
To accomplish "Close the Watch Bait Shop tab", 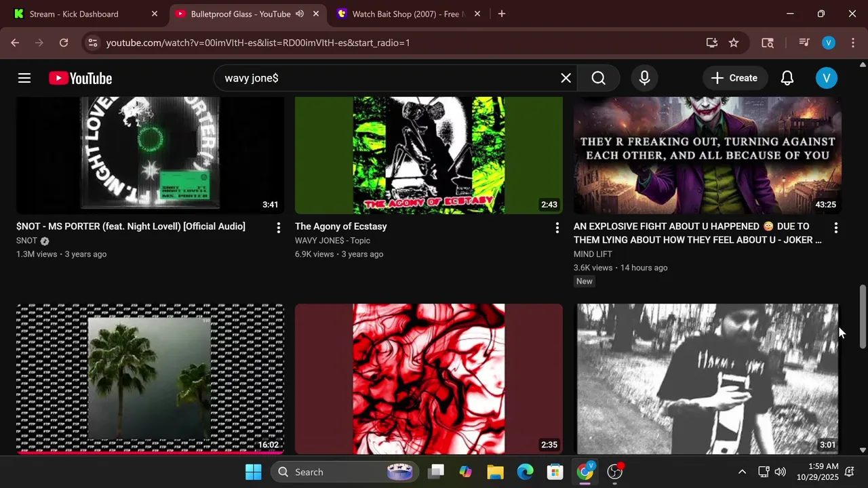I will pyautogui.click(x=477, y=14).
